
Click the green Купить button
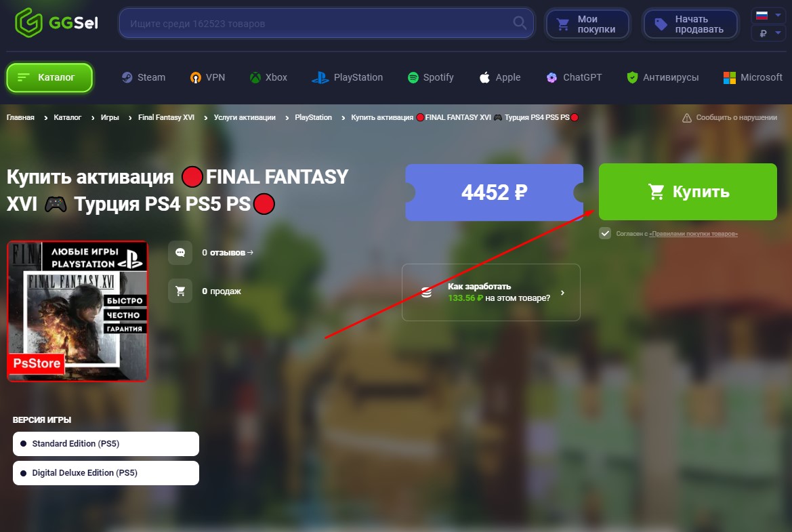[688, 192]
